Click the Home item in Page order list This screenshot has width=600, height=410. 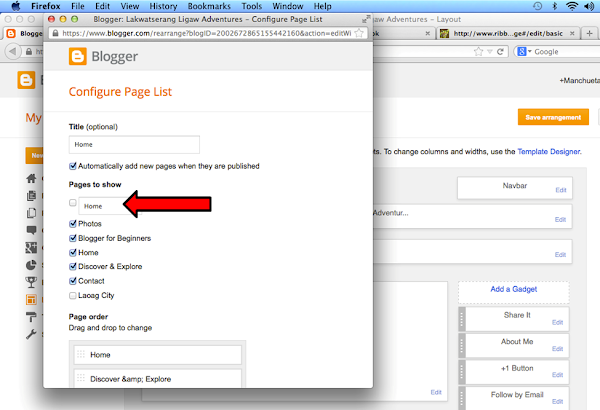pyautogui.click(x=158, y=355)
